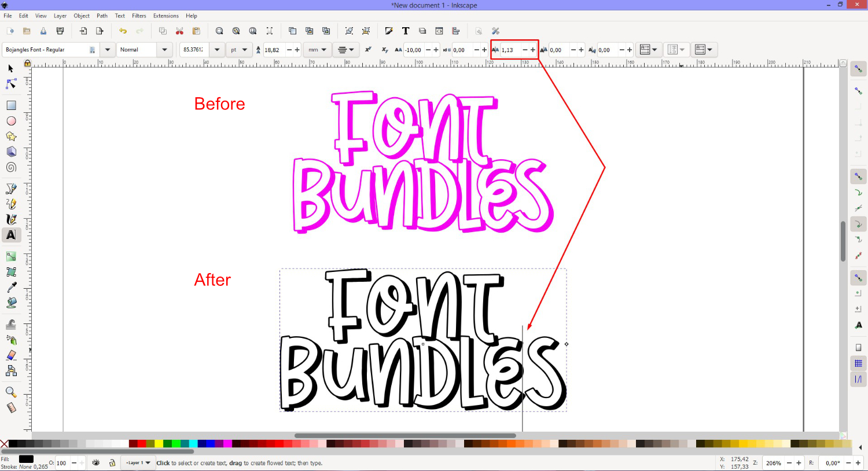Pick the Rectangle tool
This screenshot has width=868, height=471.
[x=11, y=105]
